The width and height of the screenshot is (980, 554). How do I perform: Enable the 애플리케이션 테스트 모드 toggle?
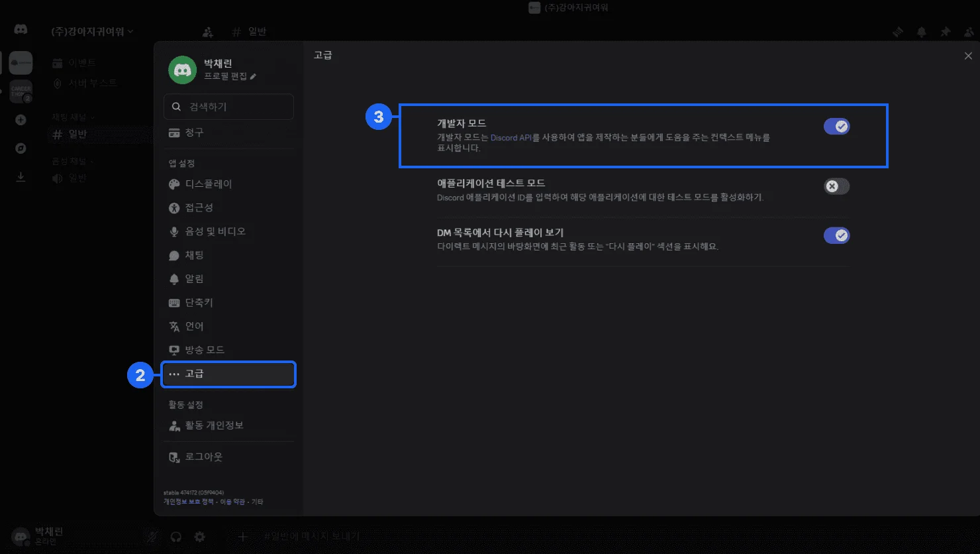click(836, 186)
